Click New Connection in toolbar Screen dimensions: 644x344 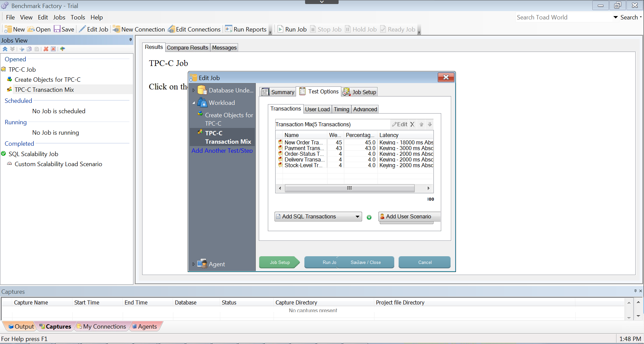(139, 29)
